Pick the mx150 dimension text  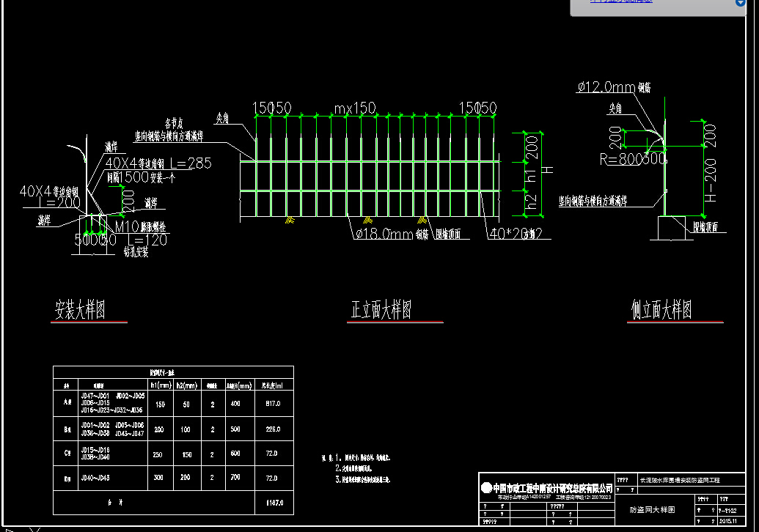coord(355,108)
